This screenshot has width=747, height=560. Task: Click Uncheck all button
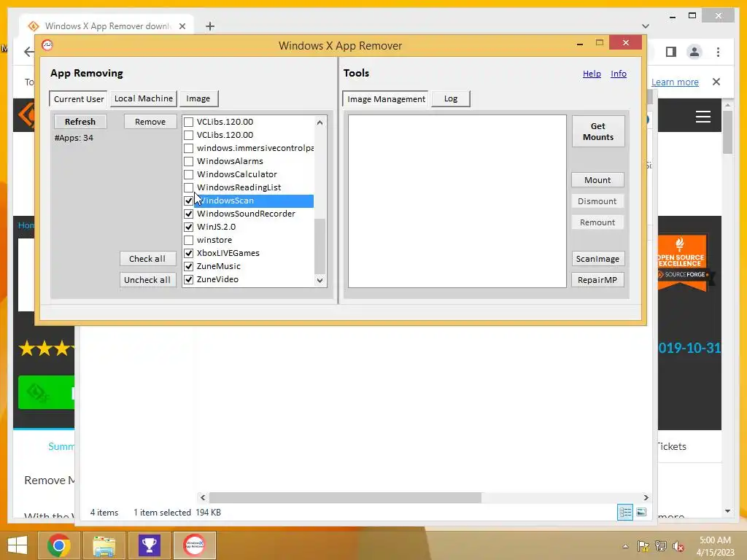[147, 280]
